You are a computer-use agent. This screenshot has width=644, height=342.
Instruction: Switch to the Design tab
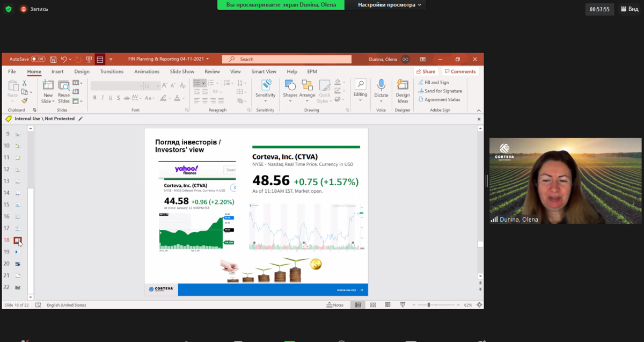(x=82, y=71)
